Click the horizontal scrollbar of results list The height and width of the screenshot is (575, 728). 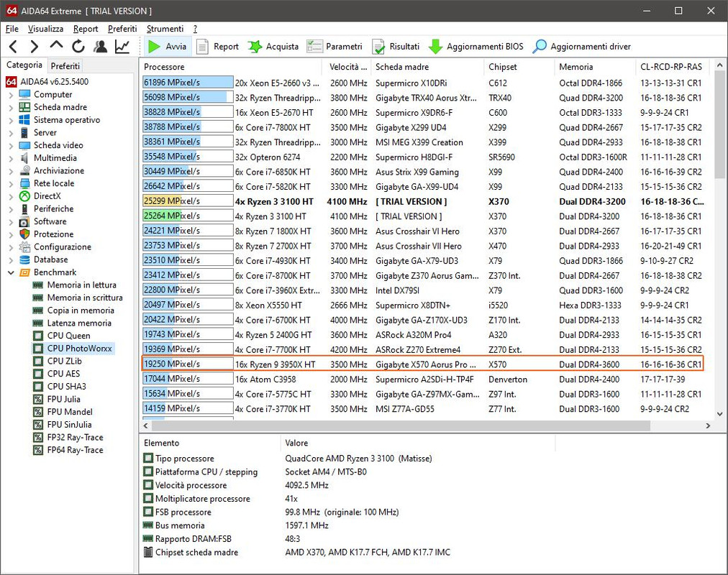click(x=401, y=425)
